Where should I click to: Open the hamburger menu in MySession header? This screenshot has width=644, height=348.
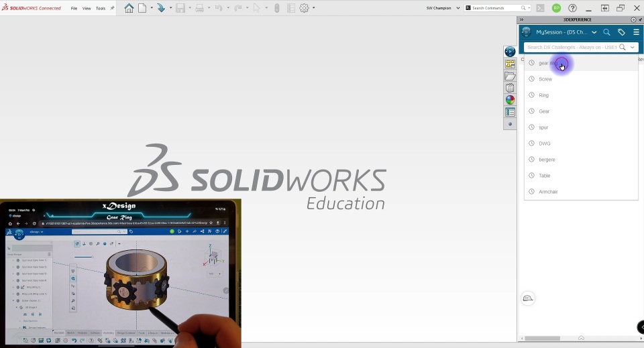636,32
